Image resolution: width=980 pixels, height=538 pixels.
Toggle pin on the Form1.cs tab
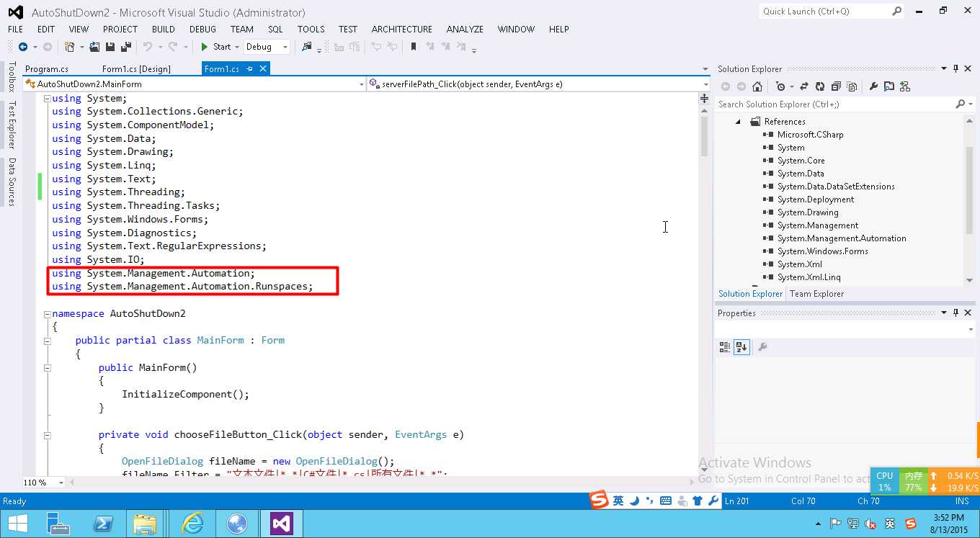pyautogui.click(x=250, y=69)
